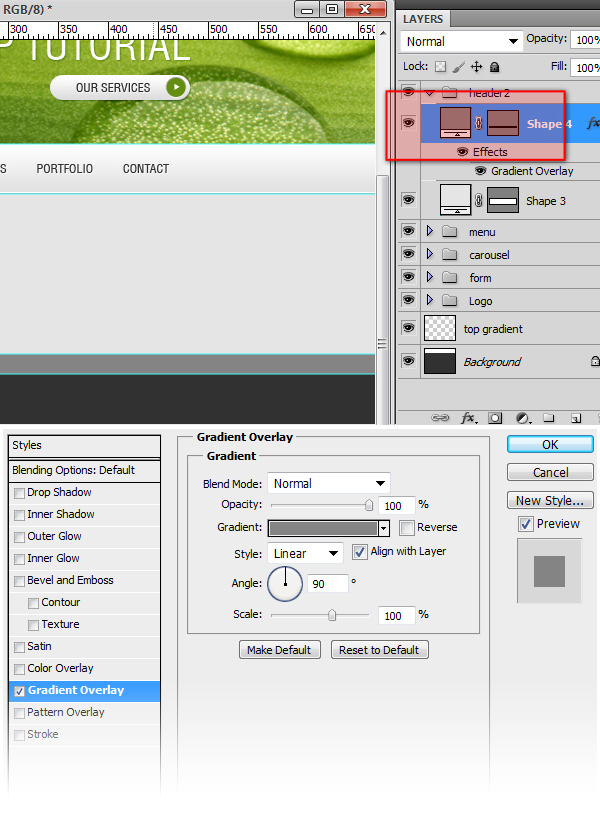Collapse the header 2 group
Screen dimensions: 600x840
tap(429, 93)
